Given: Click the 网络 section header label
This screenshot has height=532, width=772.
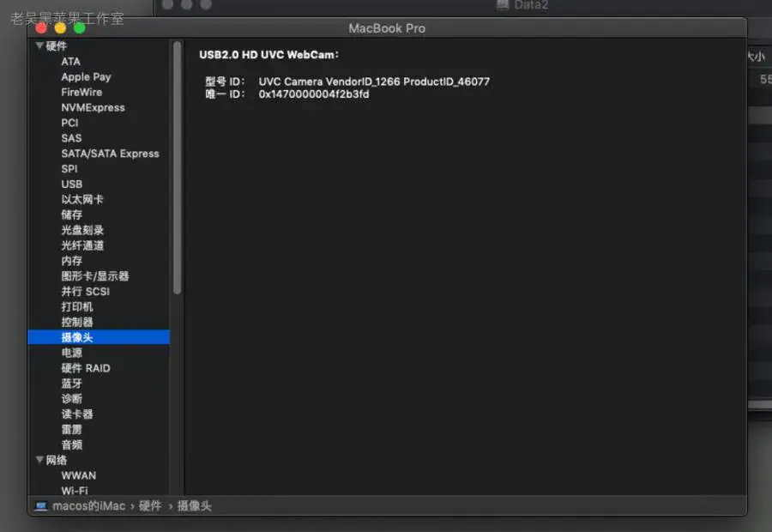Looking at the screenshot, I should 56,460.
